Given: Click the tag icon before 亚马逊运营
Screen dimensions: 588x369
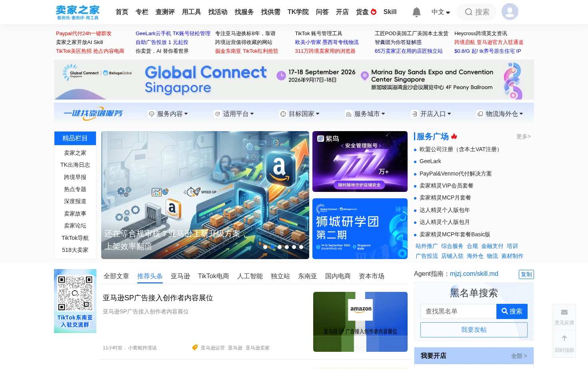Looking at the screenshot, I should (x=195, y=347).
